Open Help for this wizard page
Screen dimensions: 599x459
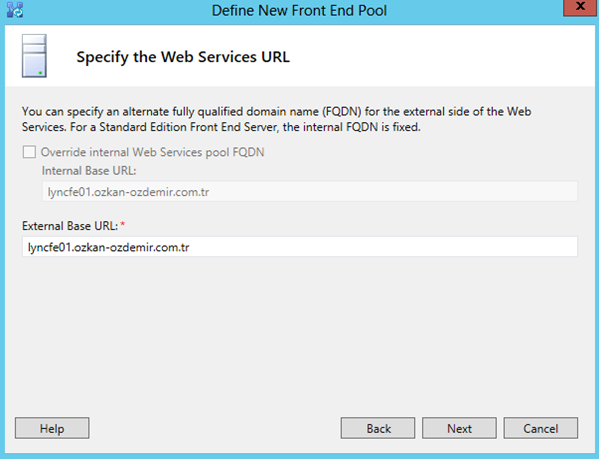pyautogui.click(x=52, y=428)
